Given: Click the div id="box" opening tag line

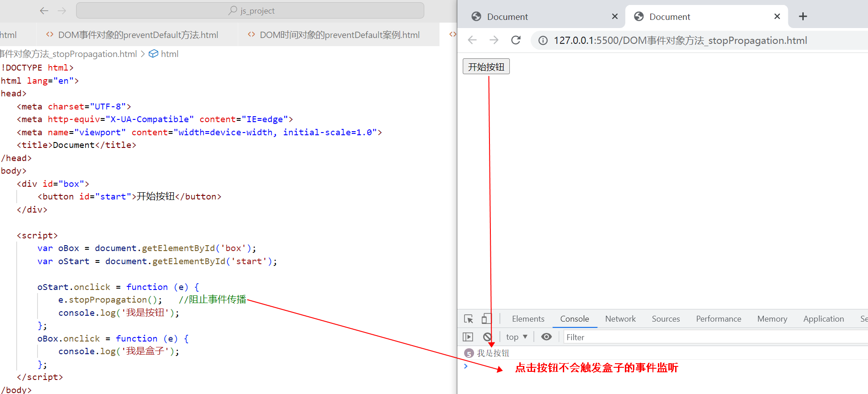Looking at the screenshot, I should click(x=53, y=184).
